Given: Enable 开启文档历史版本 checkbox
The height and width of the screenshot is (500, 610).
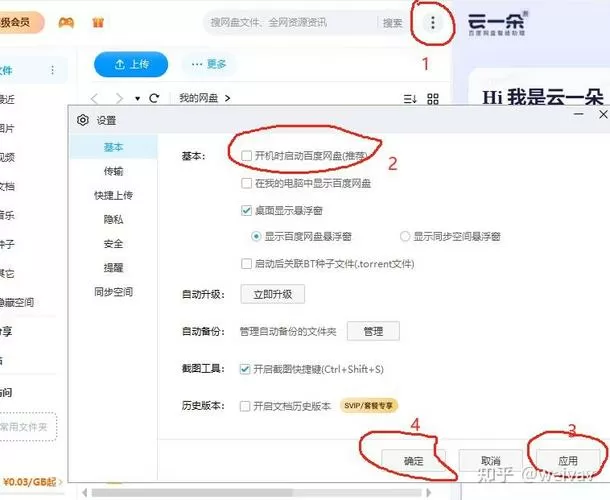Looking at the screenshot, I should 245,406.
